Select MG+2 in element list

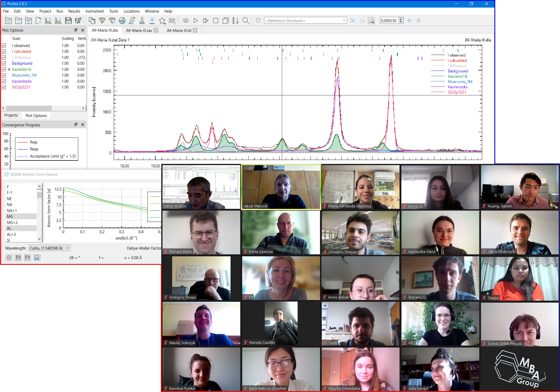click(x=21, y=222)
